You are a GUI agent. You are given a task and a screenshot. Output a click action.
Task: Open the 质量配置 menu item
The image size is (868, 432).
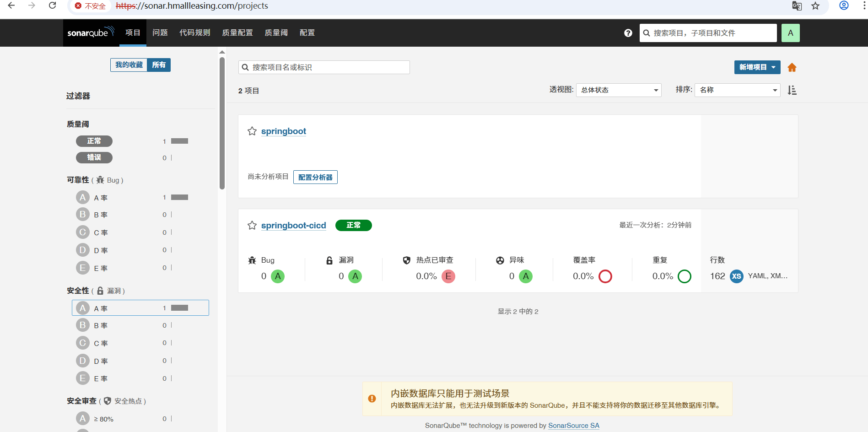(x=237, y=33)
